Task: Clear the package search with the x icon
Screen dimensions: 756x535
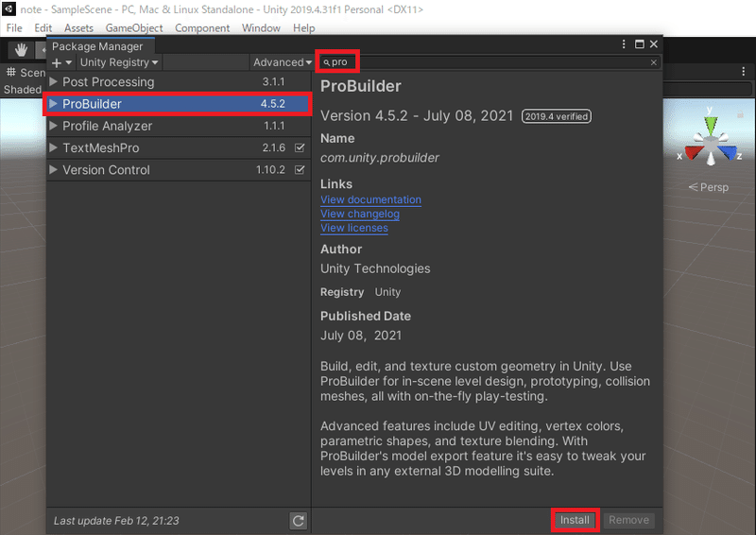Action: [x=654, y=62]
